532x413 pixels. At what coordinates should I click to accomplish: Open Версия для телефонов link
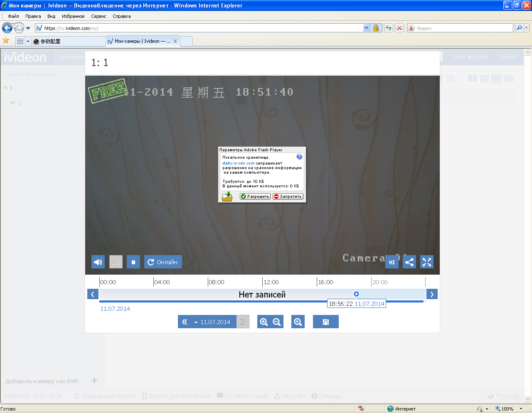176,396
